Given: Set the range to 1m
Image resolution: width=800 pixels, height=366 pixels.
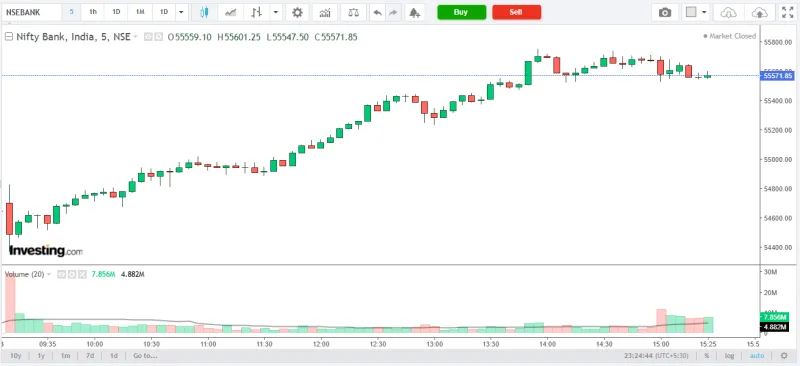Looking at the screenshot, I should 66,356.
